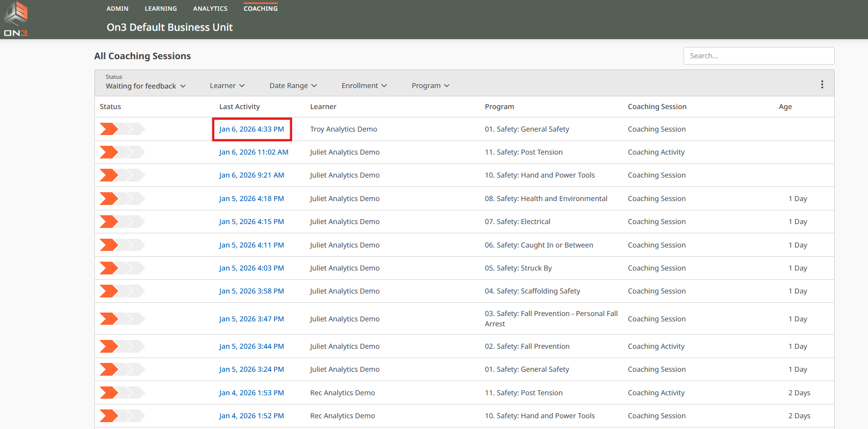Open the three-dot more options menu
Screen dimensions: 868x429
(x=822, y=85)
